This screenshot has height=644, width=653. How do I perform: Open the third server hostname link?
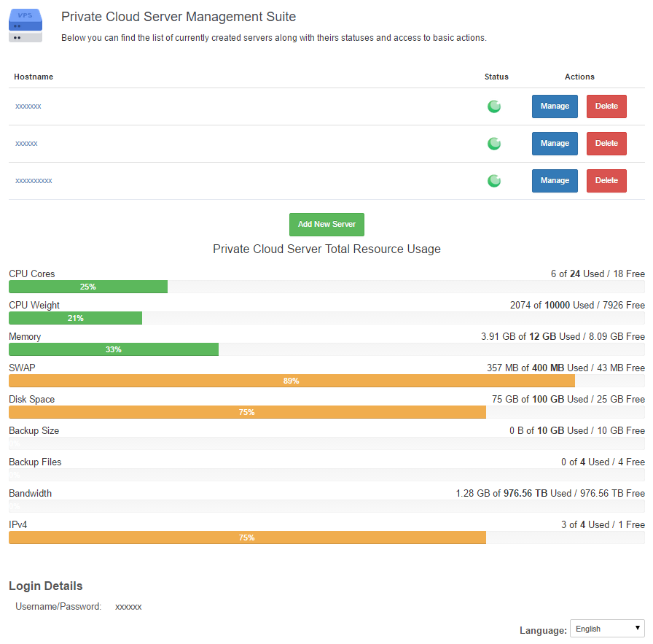[x=34, y=181]
